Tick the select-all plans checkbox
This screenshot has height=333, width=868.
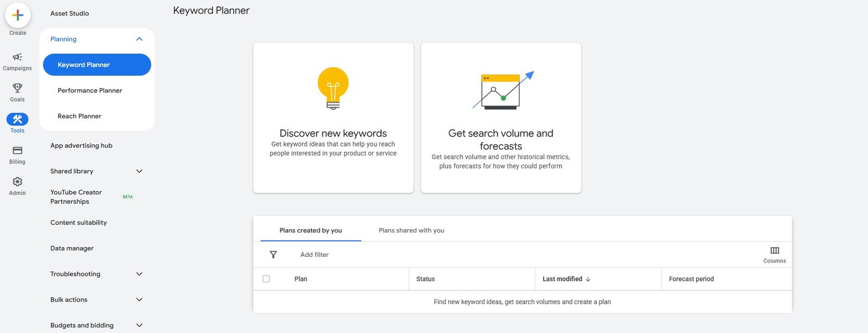coord(266,279)
